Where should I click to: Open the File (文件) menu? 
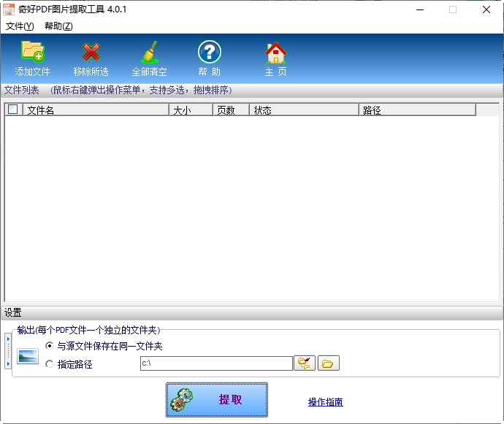20,26
